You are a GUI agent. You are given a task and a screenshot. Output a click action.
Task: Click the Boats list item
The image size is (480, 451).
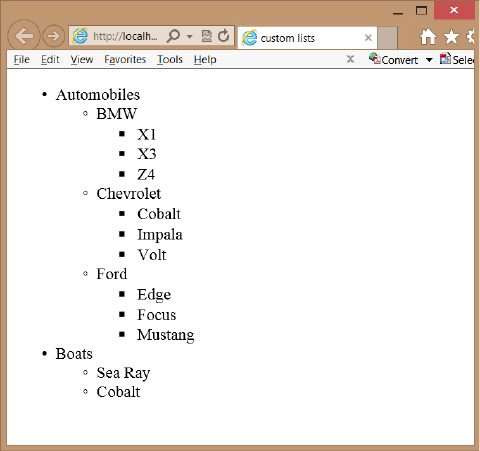(74, 354)
